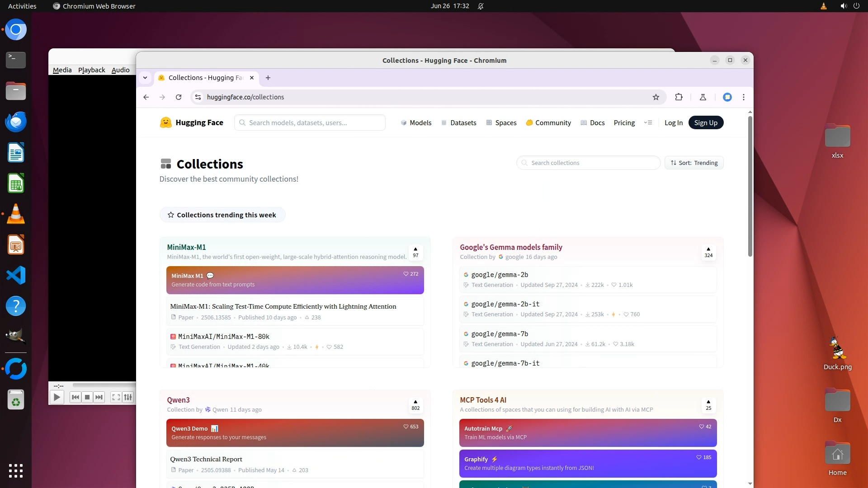Click the VLC stop button

pyautogui.click(x=87, y=397)
